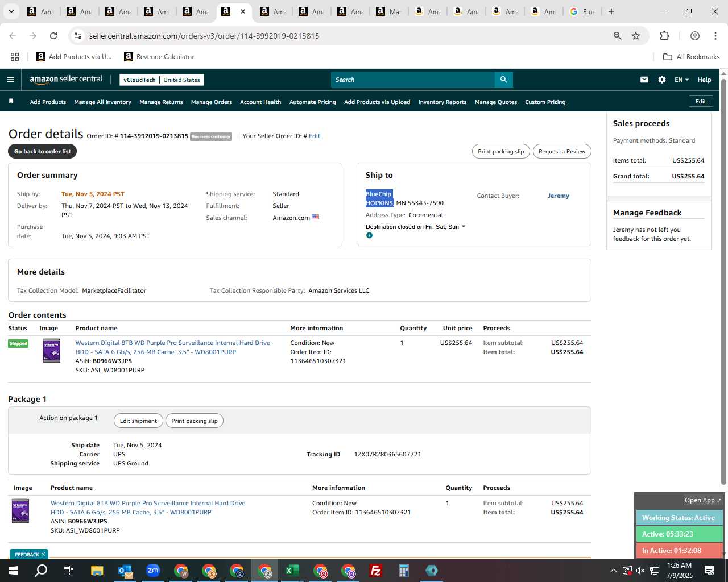728x582 pixels.
Task: Open Manage All Inventory
Action: tap(102, 102)
